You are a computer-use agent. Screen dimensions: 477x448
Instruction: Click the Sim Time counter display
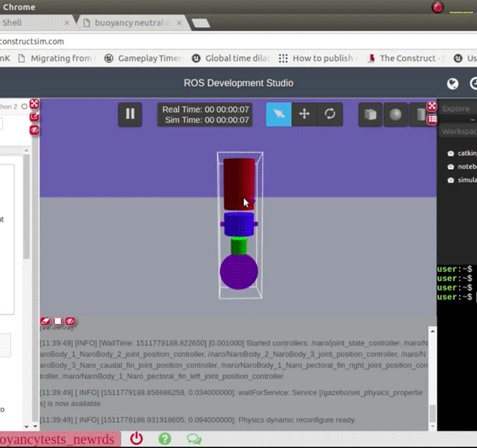click(x=207, y=120)
